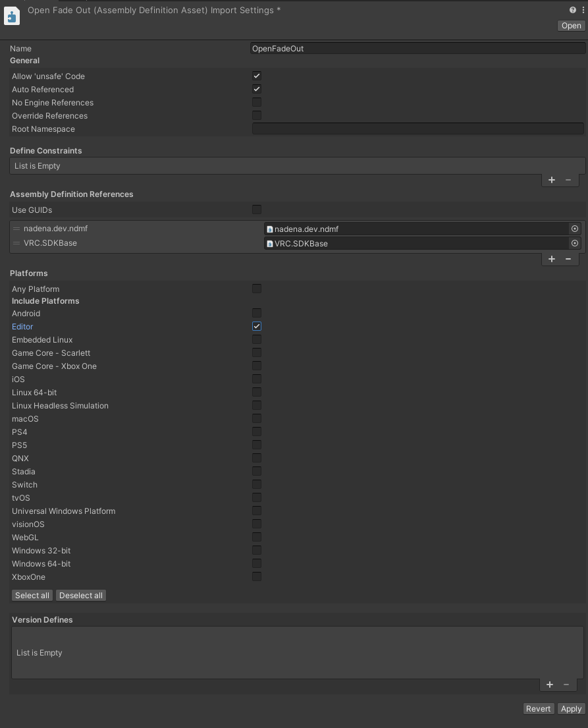Include the Switch platform
Viewport: 588px width, 728px height.
(x=257, y=484)
